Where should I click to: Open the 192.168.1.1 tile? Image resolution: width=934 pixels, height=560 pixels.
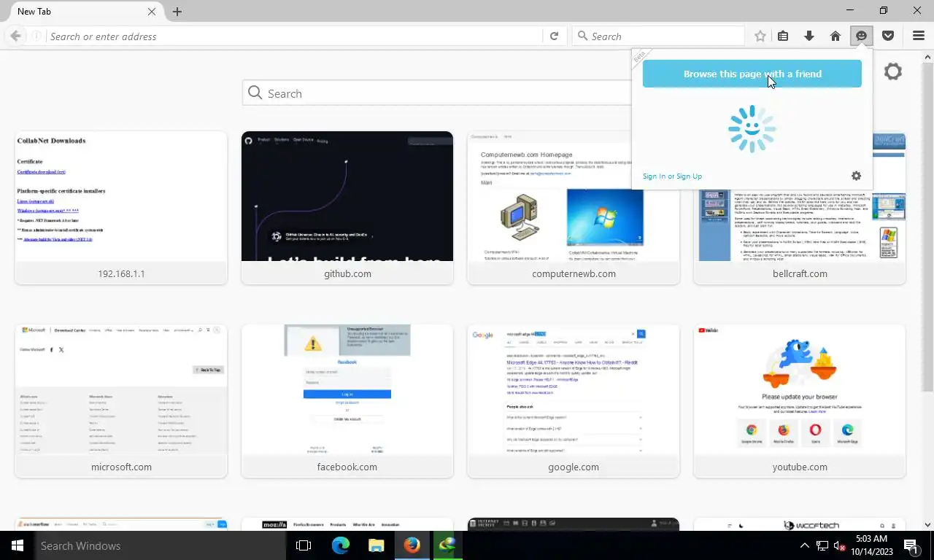(121, 208)
